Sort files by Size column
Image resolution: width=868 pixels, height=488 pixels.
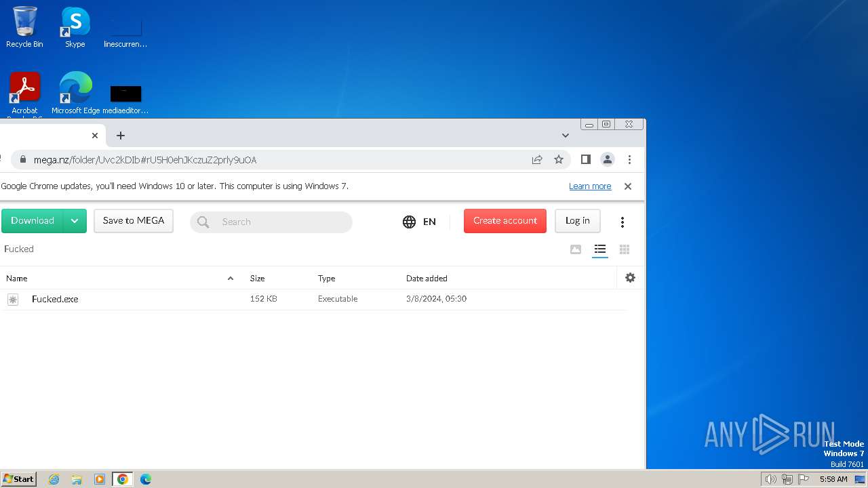click(x=257, y=279)
